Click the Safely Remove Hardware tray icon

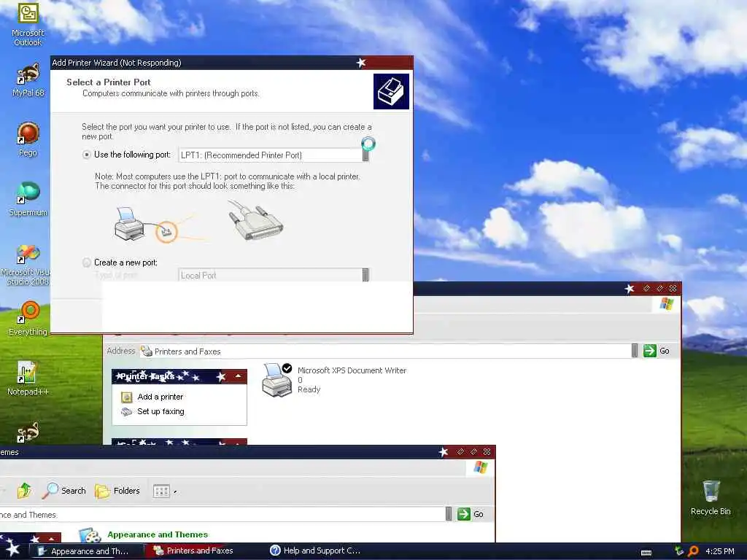679,551
